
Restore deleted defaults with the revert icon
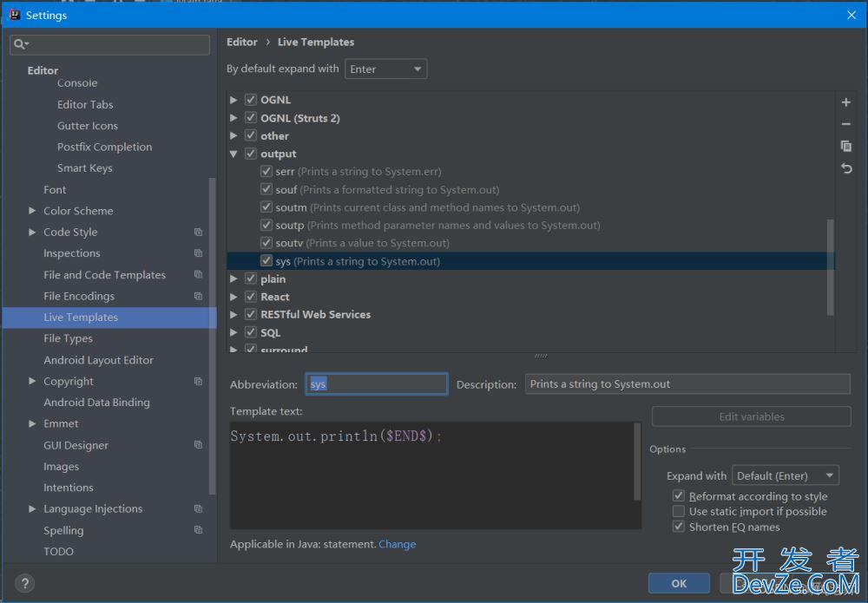click(845, 168)
